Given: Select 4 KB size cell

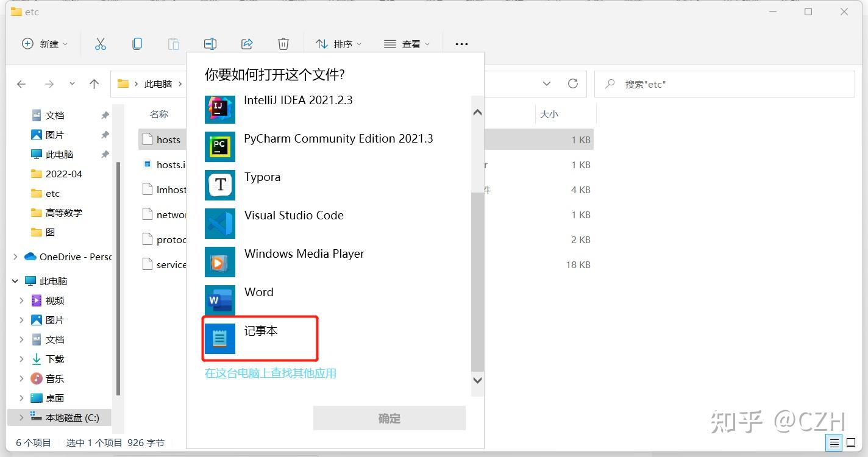Looking at the screenshot, I should pos(581,190).
